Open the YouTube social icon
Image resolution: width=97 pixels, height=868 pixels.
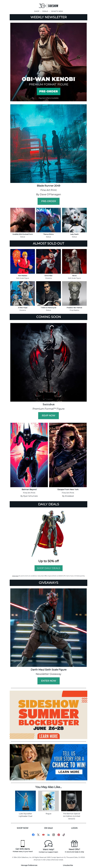coord(43,835)
